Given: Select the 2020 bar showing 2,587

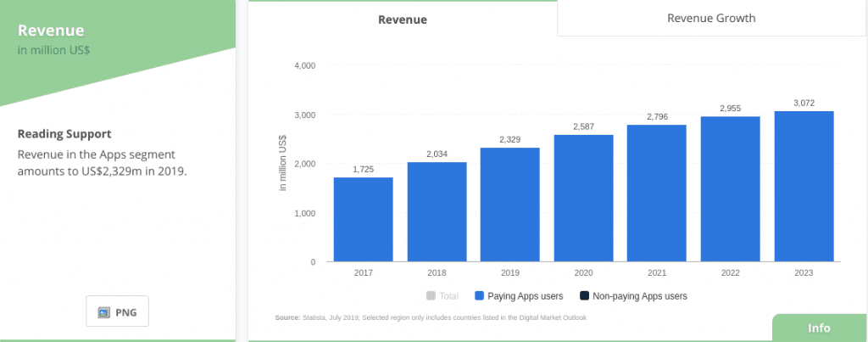Looking at the screenshot, I should pos(583,198).
